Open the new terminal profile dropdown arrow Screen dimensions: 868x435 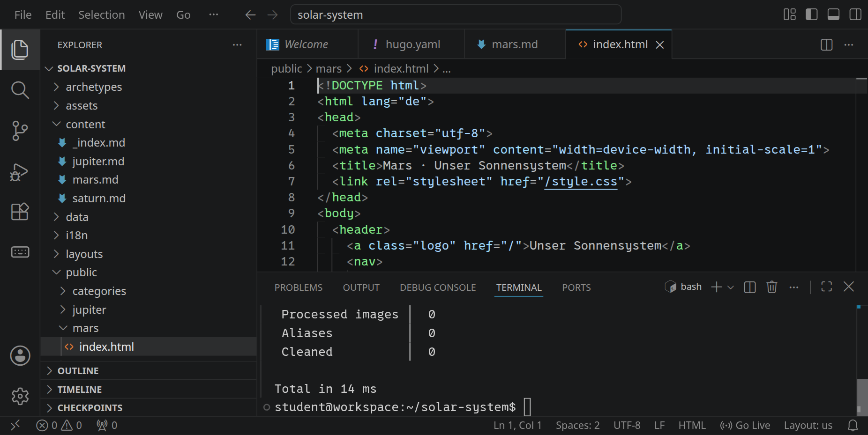[731, 288]
